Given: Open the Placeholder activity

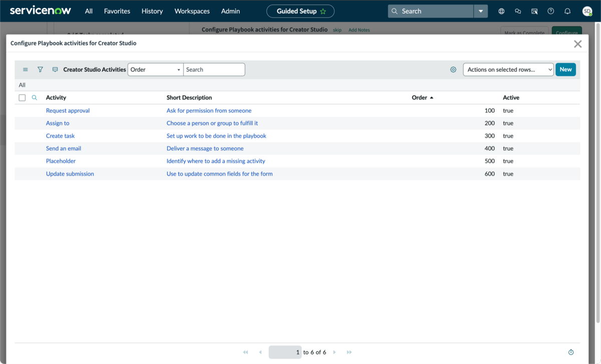Looking at the screenshot, I should coord(61,161).
